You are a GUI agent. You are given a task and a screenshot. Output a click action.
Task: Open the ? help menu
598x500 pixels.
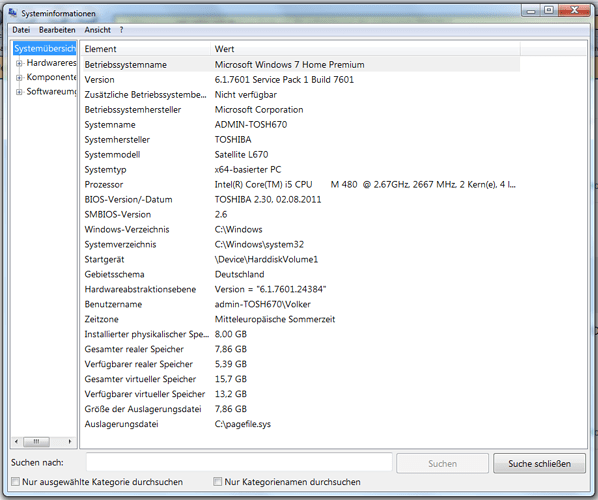[x=121, y=30]
